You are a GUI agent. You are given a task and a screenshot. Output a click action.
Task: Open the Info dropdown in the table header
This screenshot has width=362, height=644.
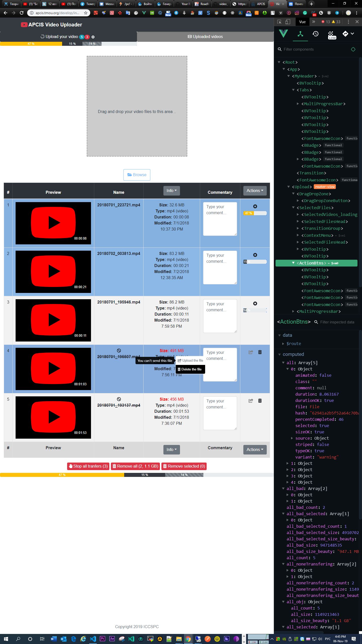tap(171, 191)
